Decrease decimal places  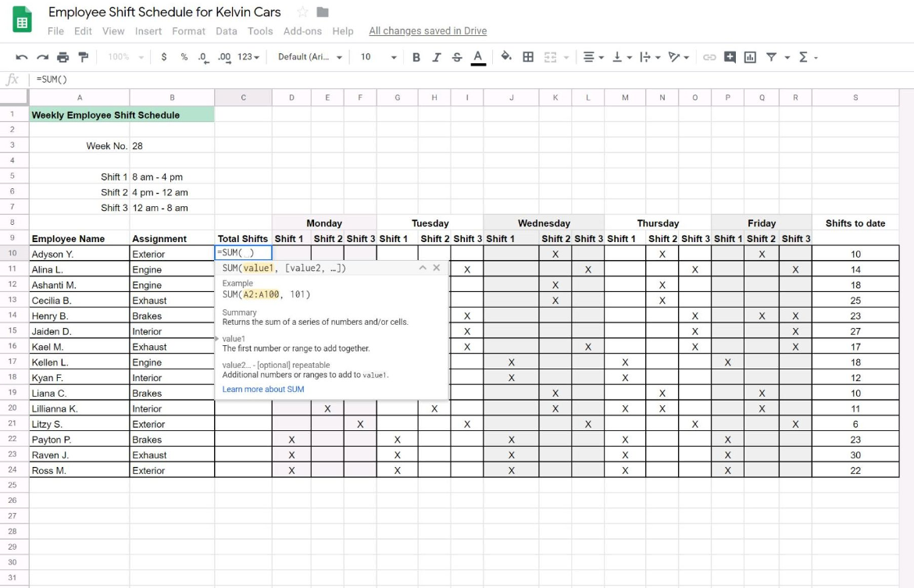point(203,57)
